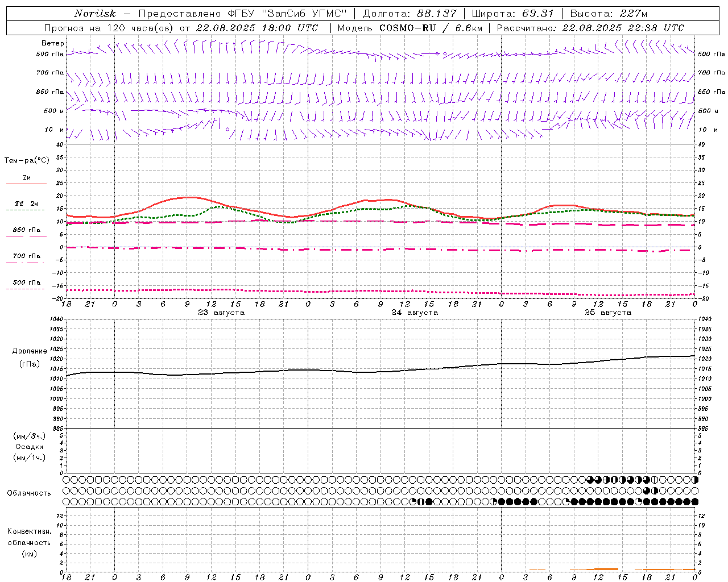Click the "(мм/3ч.)" precipitation unit label
Screen dimensions: 728x582
30,436
